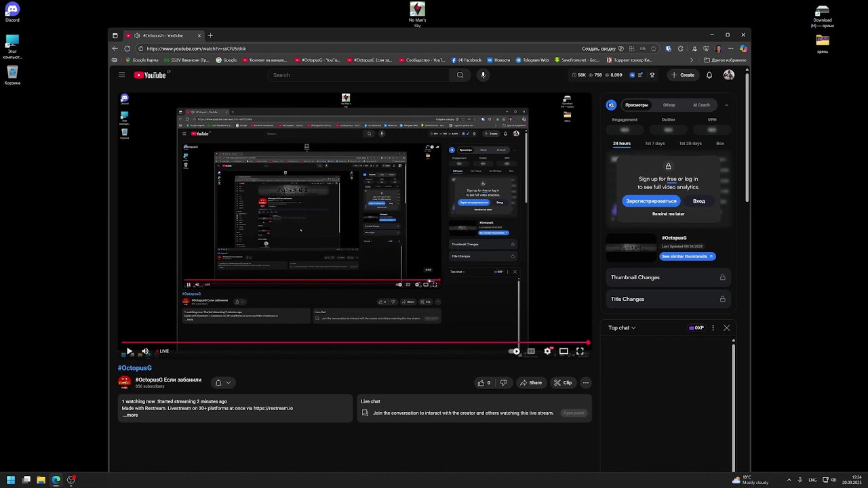Viewport: 868px width, 488px height.
Task: Go to YouTube home via the logo
Action: pos(150,75)
